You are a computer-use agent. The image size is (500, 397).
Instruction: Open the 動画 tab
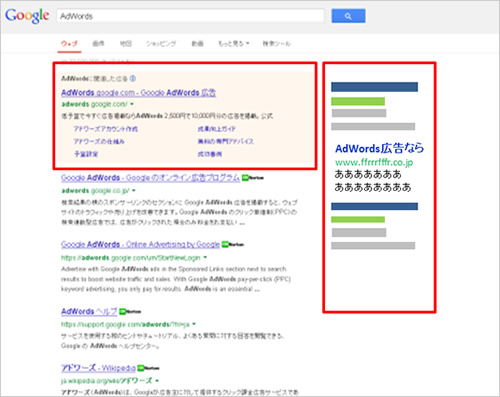point(197,44)
